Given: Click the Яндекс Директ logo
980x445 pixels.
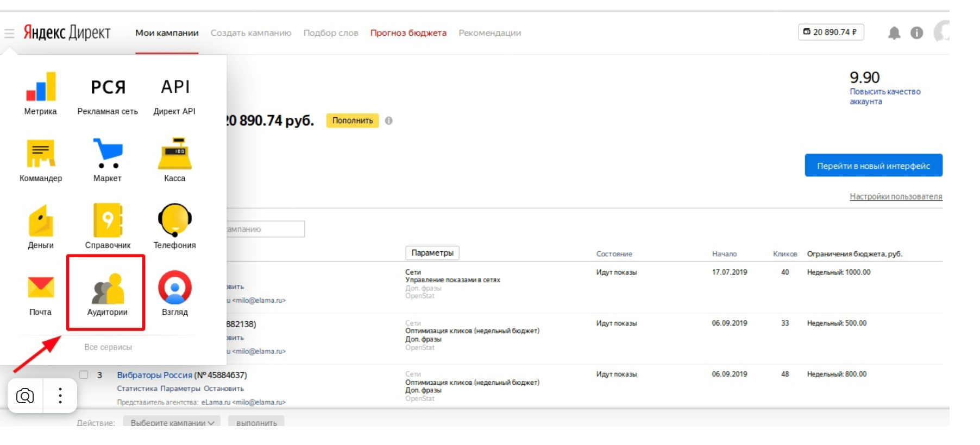Looking at the screenshot, I should (66, 33).
